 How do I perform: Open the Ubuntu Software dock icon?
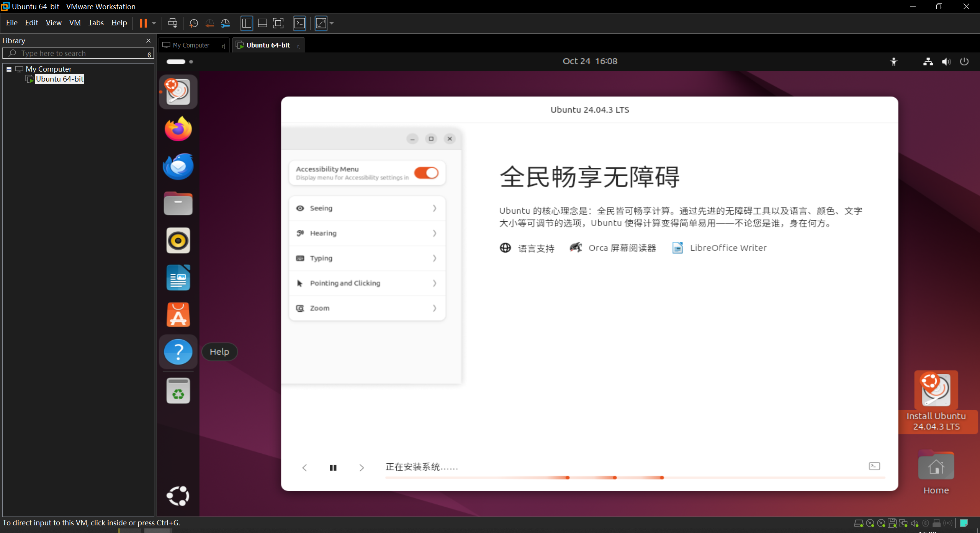[178, 315]
